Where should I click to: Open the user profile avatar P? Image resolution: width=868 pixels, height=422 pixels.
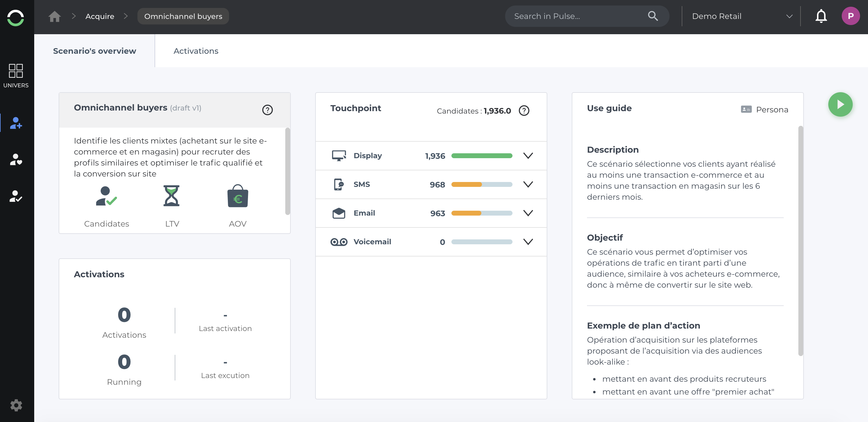pyautogui.click(x=851, y=16)
